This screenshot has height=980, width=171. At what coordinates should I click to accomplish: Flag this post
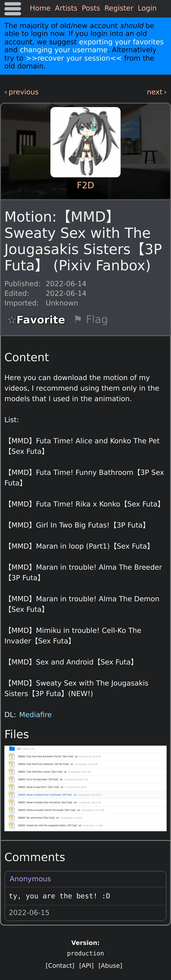tap(91, 319)
